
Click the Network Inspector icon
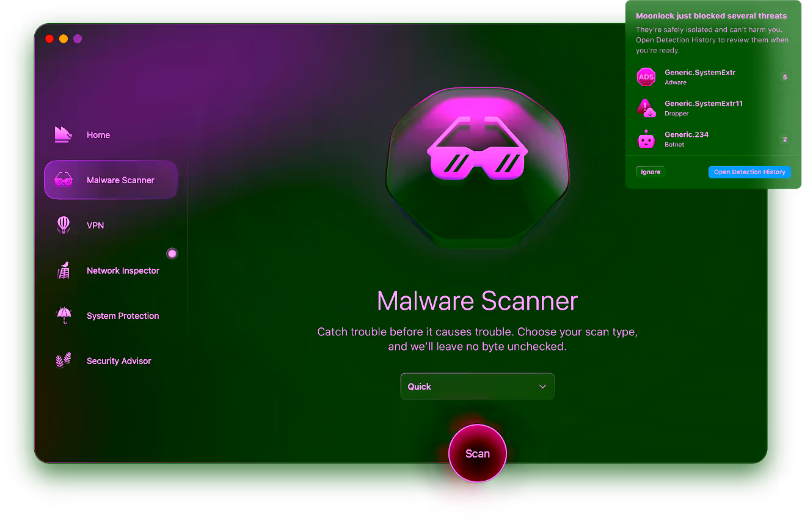(x=64, y=270)
